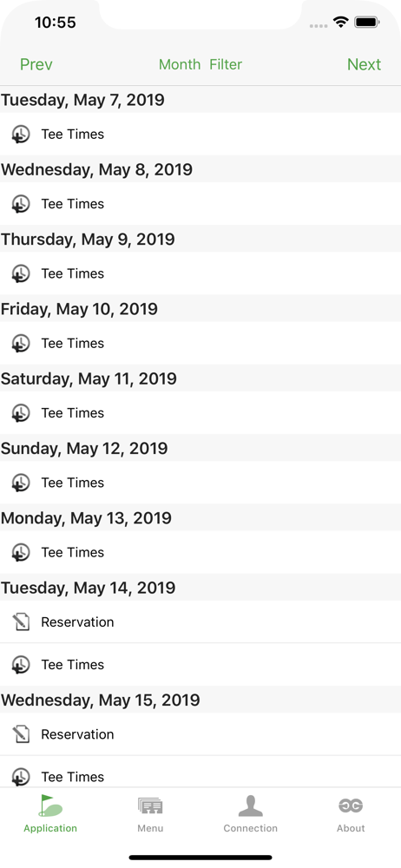This screenshot has width=401, height=868.
Task: Tap the Tee Times clock icon for May 9
Action: click(21, 273)
